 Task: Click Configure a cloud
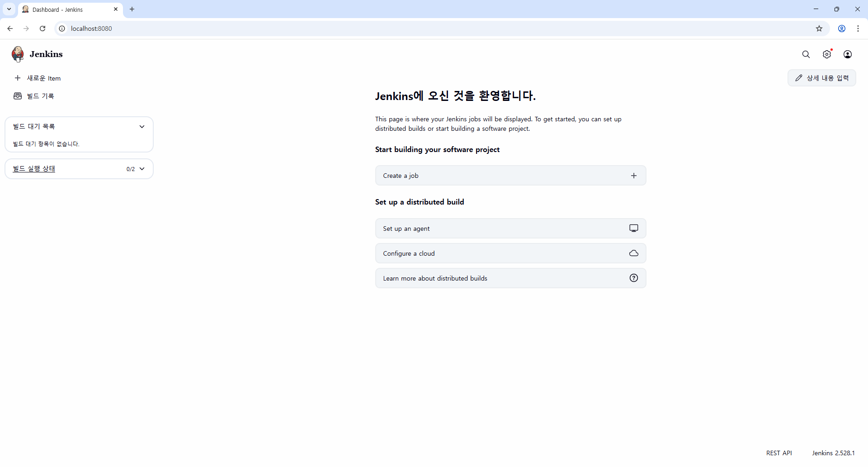coord(510,253)
